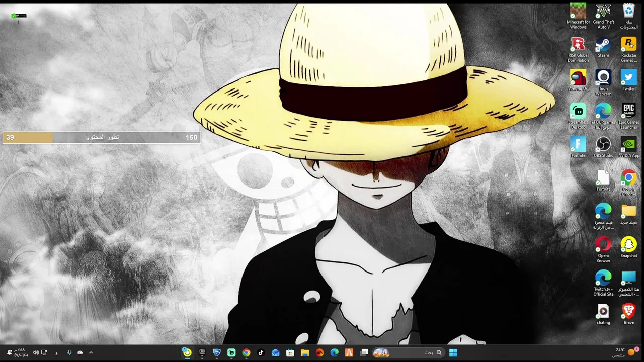Click the تطور المحتوى progress bar

(101, 137)
